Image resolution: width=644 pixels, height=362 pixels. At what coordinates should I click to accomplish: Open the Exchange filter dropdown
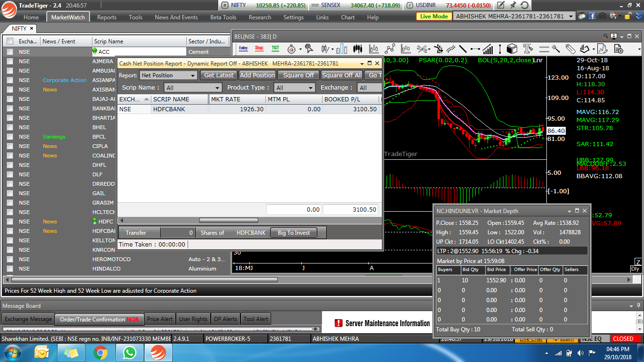click(x=369, y=88)
